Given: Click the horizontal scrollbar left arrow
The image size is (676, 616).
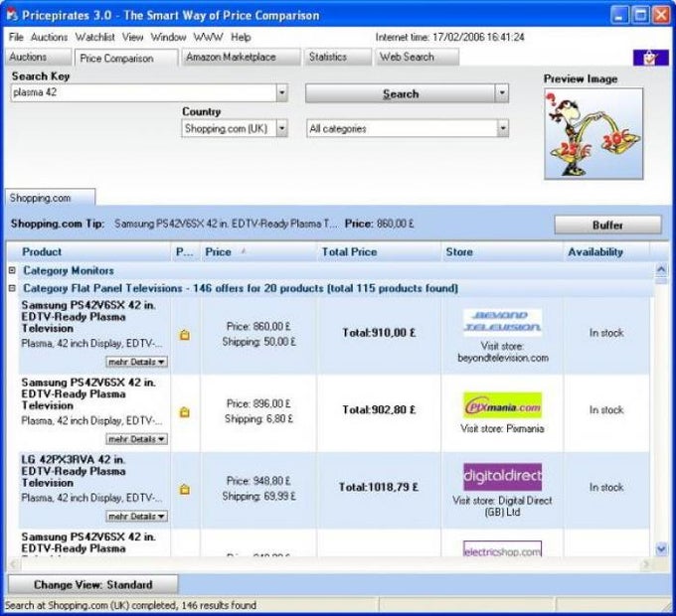Looking at the screenshot, I should [x=13, y=563].
